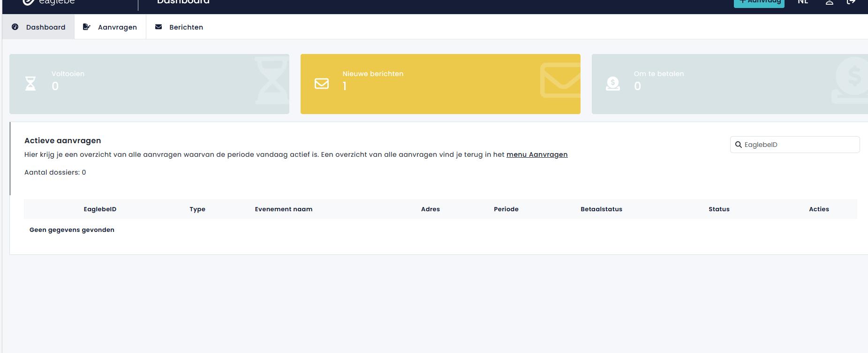Click the Type column header

[197, 209]
